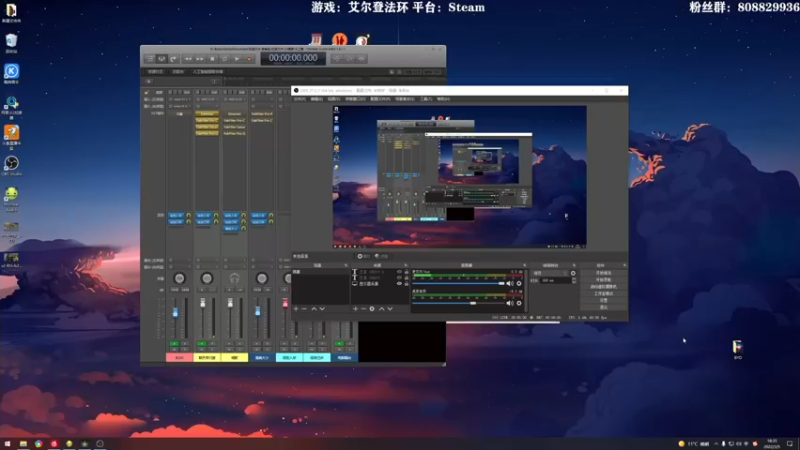Remove the scene with the minus icon

[304, 309]
